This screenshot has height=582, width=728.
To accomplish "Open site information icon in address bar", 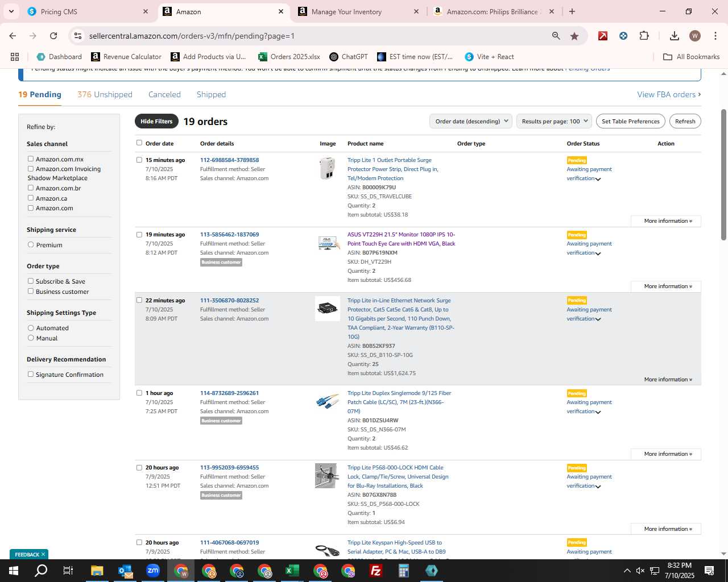I will pyautogui.click(x=78, y=36).
